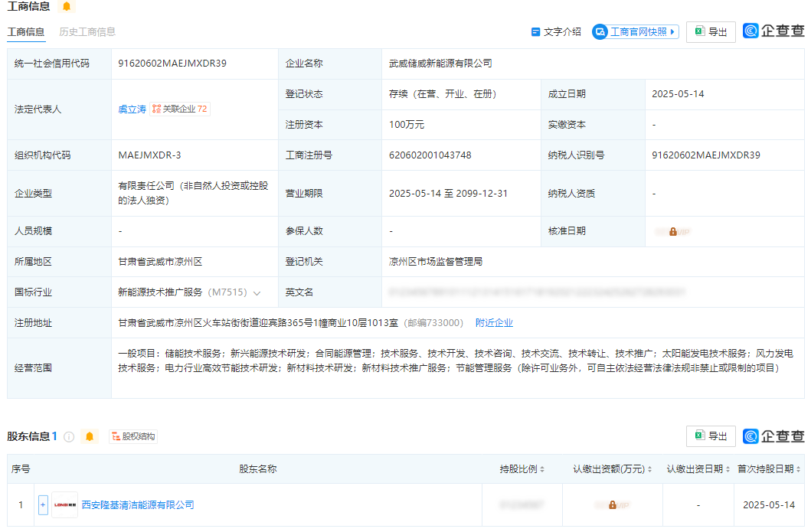Open legal representative 虞立涛 profile
811x532 pixels.
(x=131, y=108)
